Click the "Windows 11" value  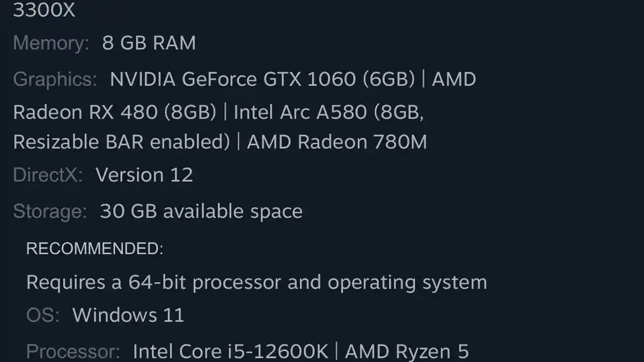coord(128,315)
